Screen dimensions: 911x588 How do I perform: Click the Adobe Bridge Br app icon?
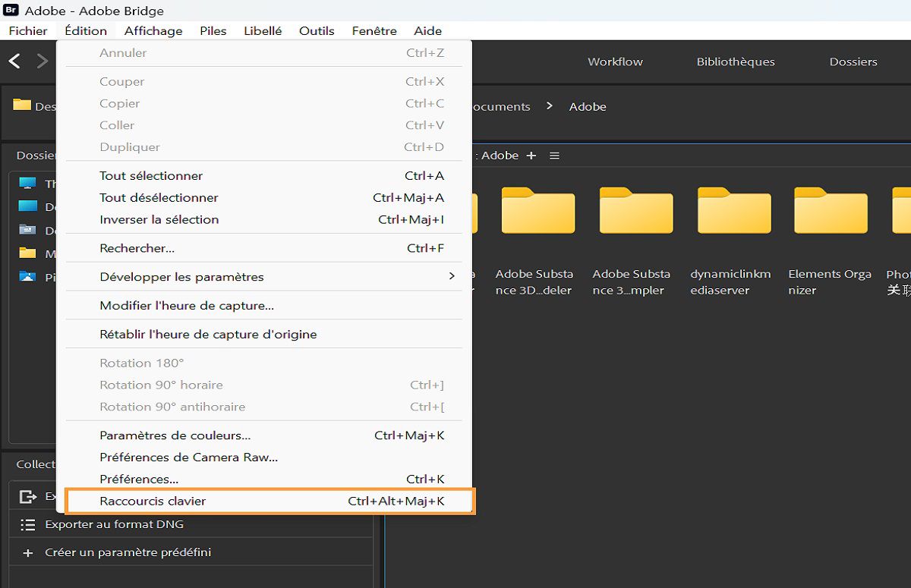11,11
